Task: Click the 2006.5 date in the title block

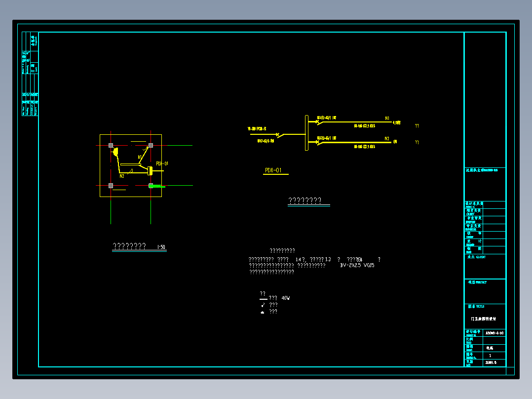Action: point(491,362)
